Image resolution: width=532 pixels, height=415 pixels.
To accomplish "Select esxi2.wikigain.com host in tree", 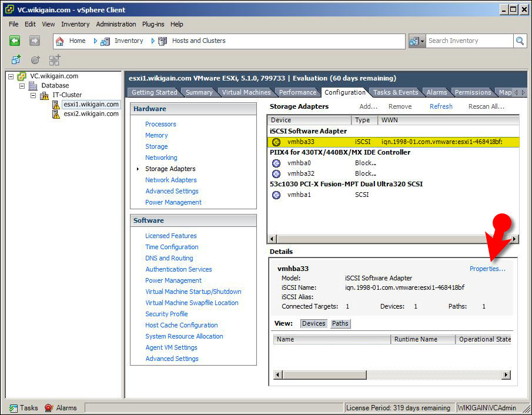I will pos(91,113).
